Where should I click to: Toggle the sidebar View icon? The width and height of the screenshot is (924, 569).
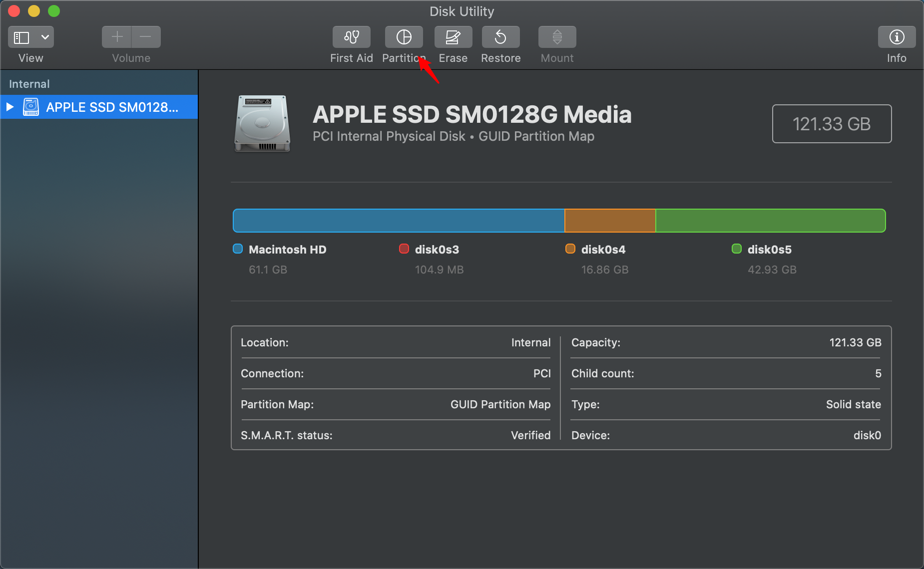tap(21, 37)
